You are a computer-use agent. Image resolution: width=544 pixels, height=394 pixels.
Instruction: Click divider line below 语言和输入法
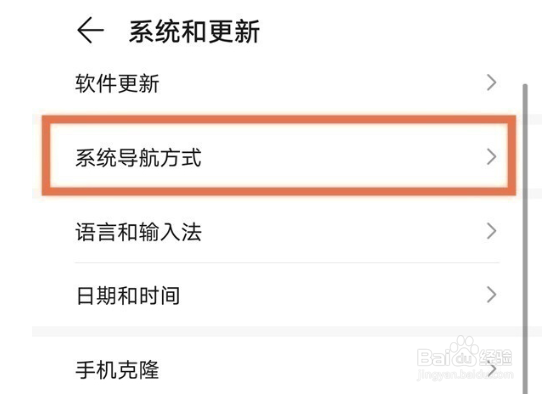287,263
